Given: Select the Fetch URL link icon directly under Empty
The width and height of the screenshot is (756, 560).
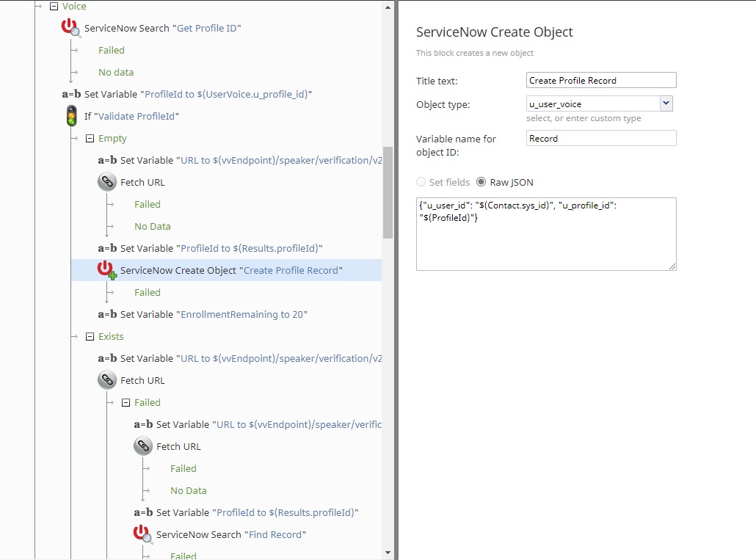Looking at the screenshot, I should 107,182.
